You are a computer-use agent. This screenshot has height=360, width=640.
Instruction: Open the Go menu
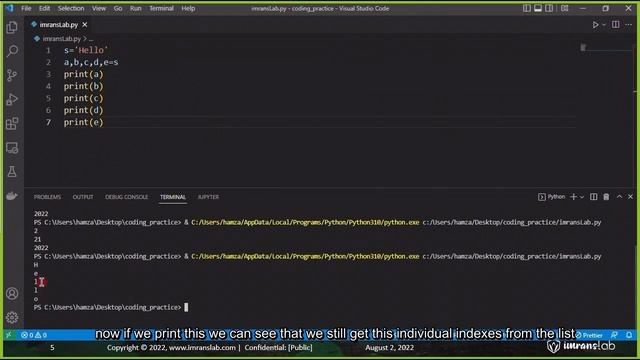point(118,8)
